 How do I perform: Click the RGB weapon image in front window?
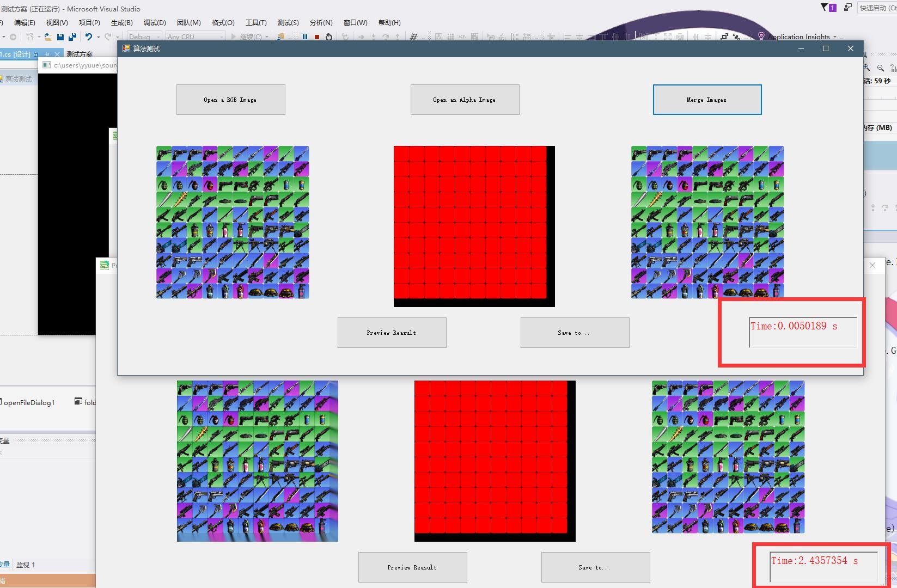pos(233,222)
